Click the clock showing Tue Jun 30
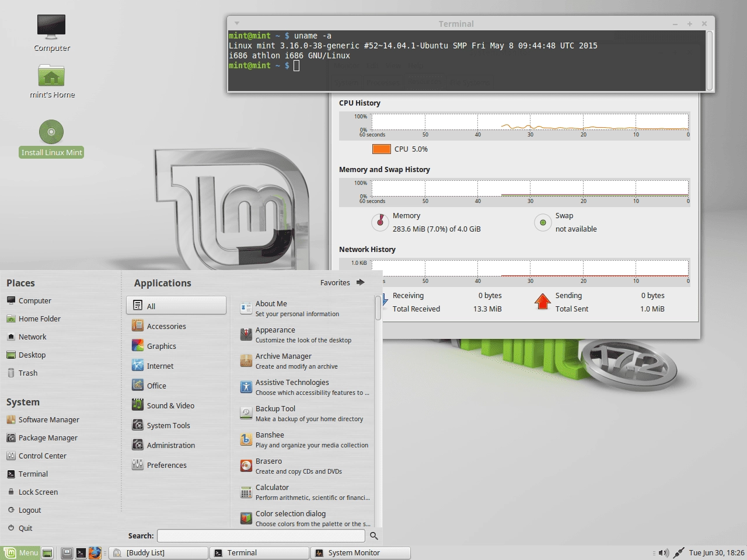This screenshot has width=747, height=560. tap(716, 552)
